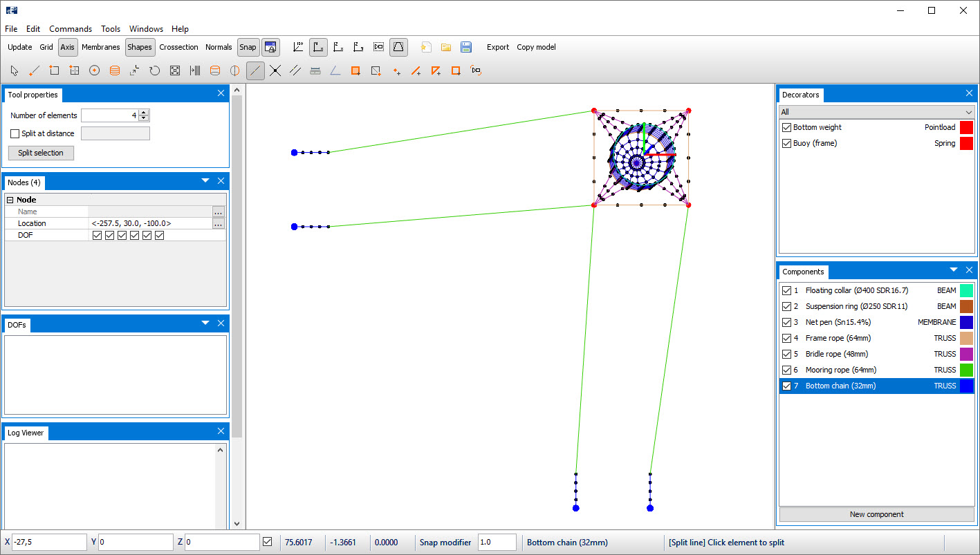Click the Snap modifier value field
The width and height of the screenshot is (980, 555).
497,542
